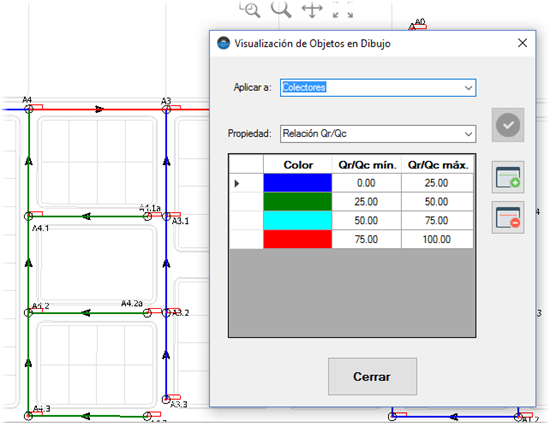Click the apply checkmark button
The width and height of the screenshot is (550, 427).
[508, 125]
